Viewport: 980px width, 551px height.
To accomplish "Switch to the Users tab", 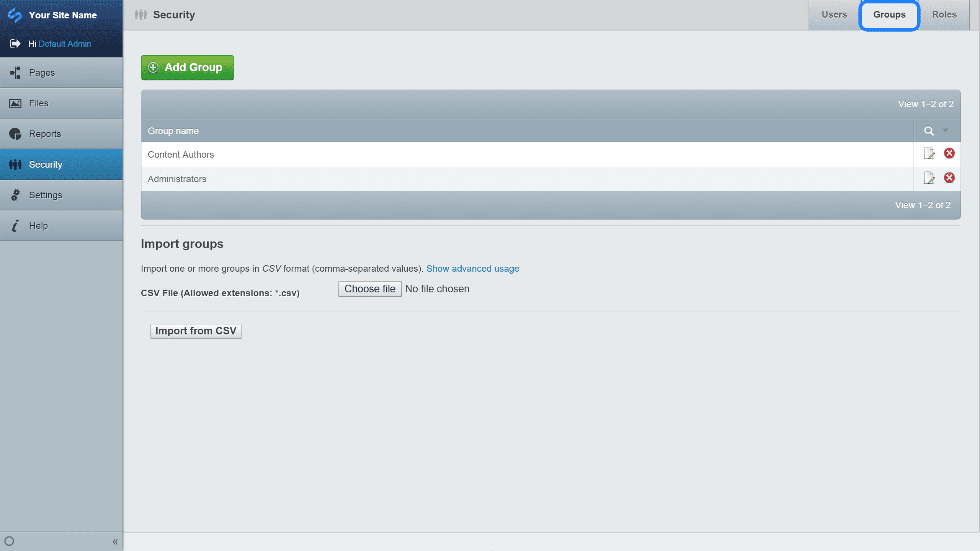I will point(834,15).
